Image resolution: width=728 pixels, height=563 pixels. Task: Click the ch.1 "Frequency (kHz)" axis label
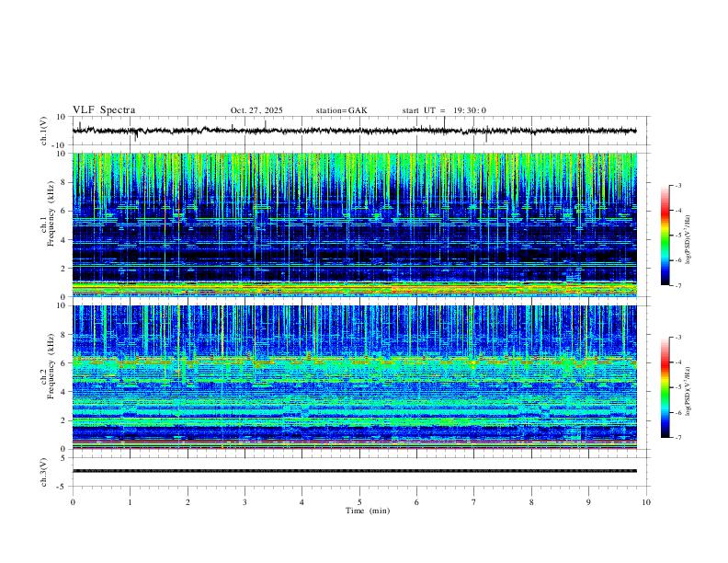point(51,214)
